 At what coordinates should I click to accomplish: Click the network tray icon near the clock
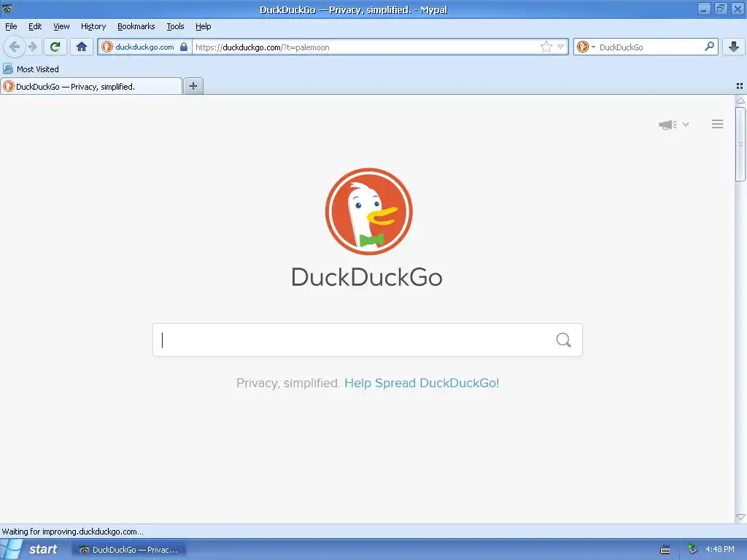[x=692, y=549]
